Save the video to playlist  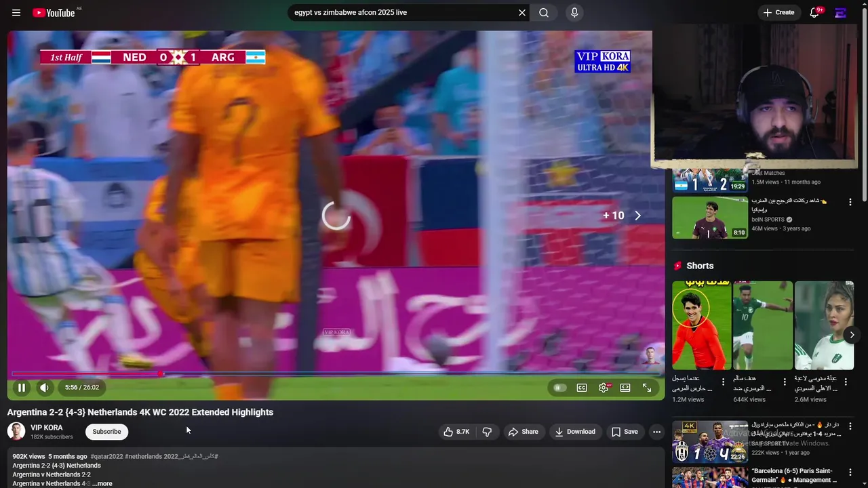click(625, 432)
